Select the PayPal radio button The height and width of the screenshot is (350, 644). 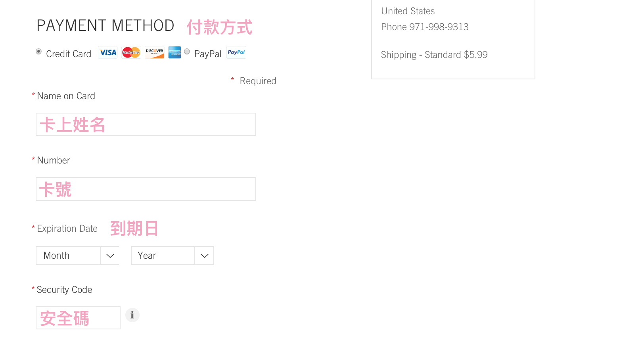(187, 52)
